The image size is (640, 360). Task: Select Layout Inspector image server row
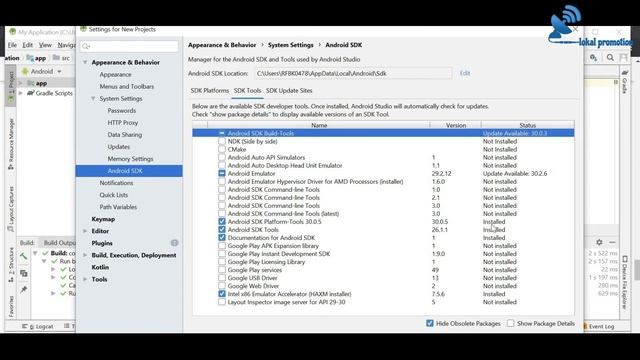point(383,302)
